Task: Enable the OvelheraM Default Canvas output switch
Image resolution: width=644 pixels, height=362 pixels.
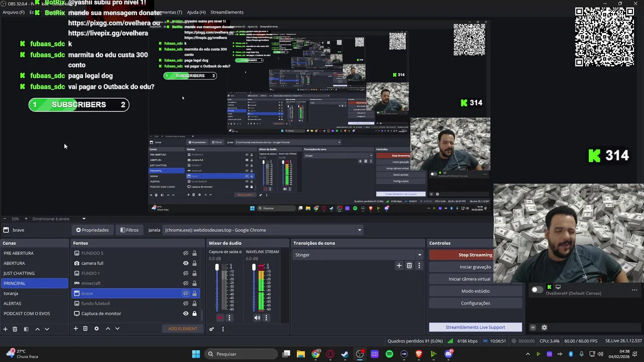Action: 537,290
